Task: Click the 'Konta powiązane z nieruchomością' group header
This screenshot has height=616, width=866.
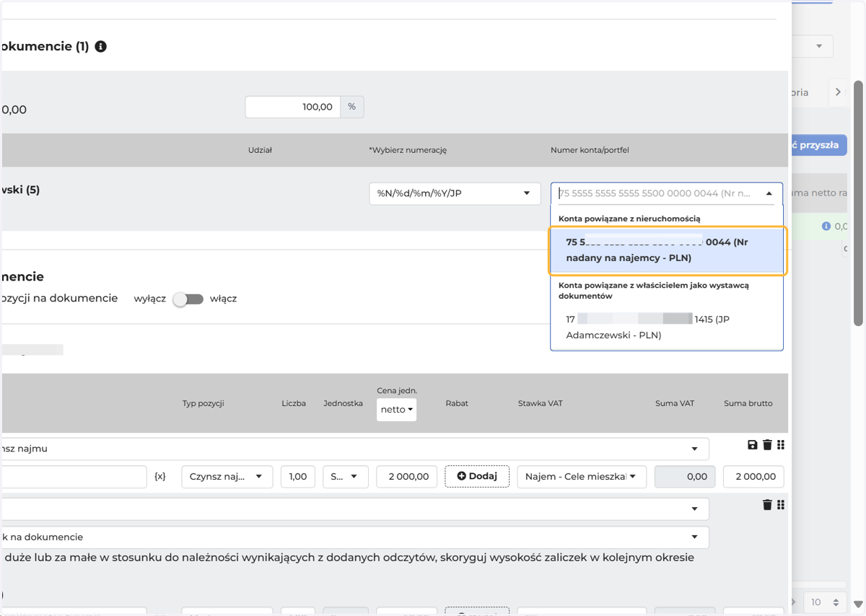Action: point(629,218)
